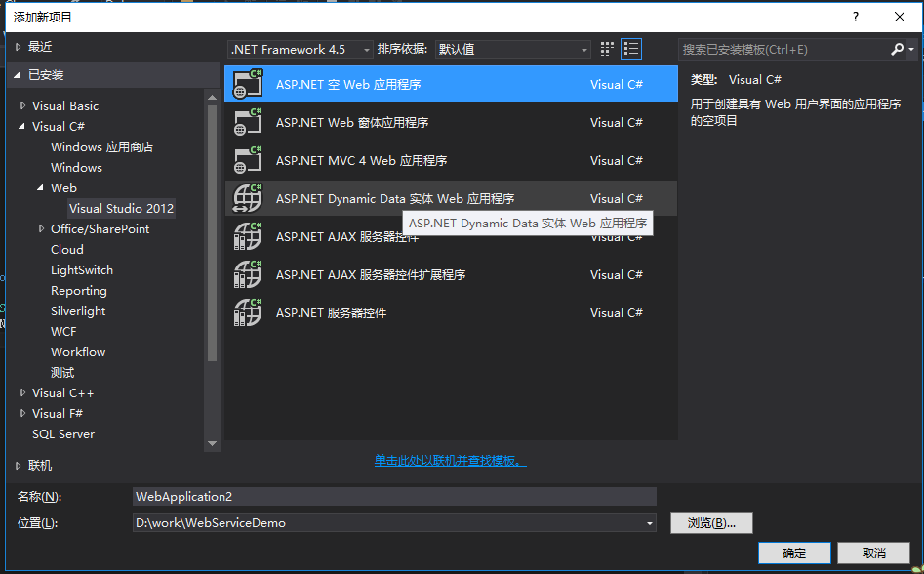Select the Cloud category
The image size is (924, 574).
coord(67,249)
